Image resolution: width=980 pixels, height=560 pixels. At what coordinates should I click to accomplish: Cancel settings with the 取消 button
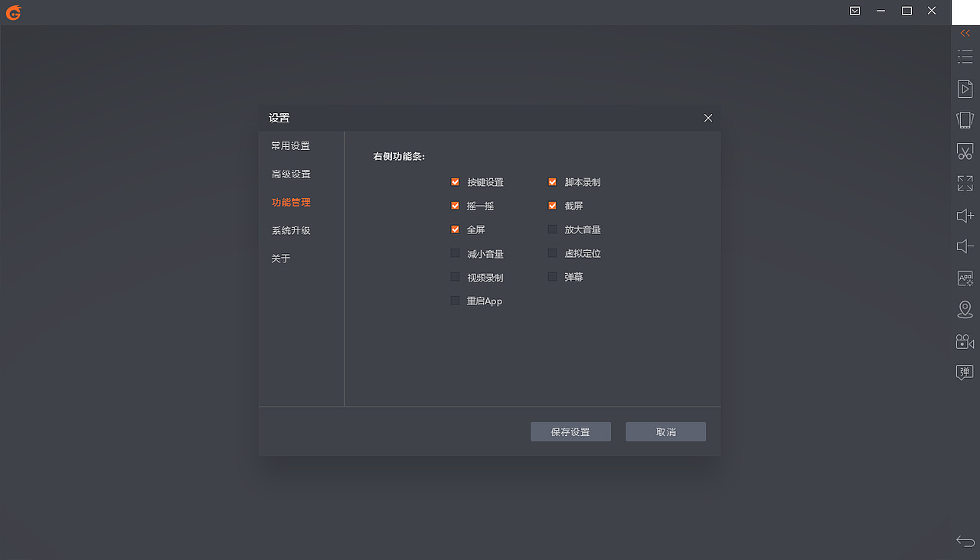coord(665,431)
